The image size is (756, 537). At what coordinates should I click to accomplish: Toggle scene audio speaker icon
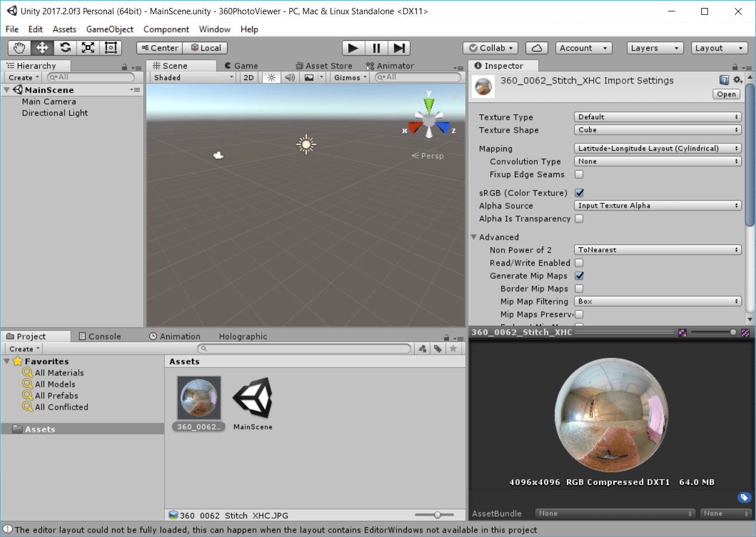[290, 78]
